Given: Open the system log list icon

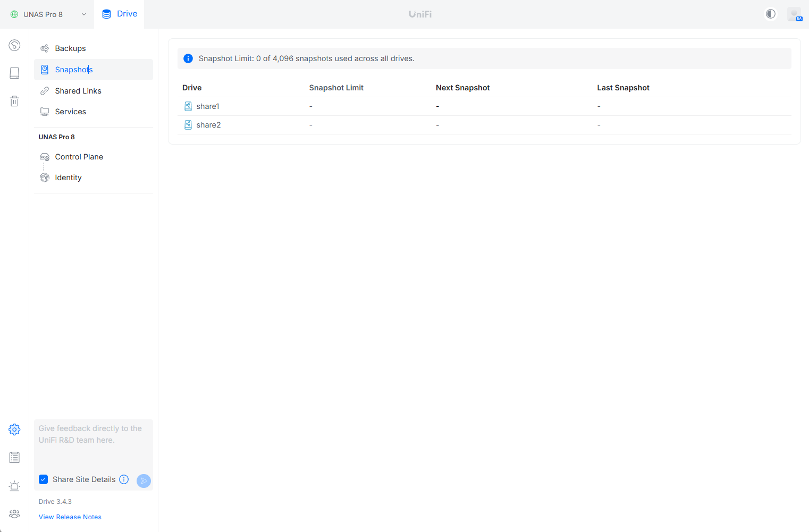Looking at the screenshot, I should tap(14, 458).
